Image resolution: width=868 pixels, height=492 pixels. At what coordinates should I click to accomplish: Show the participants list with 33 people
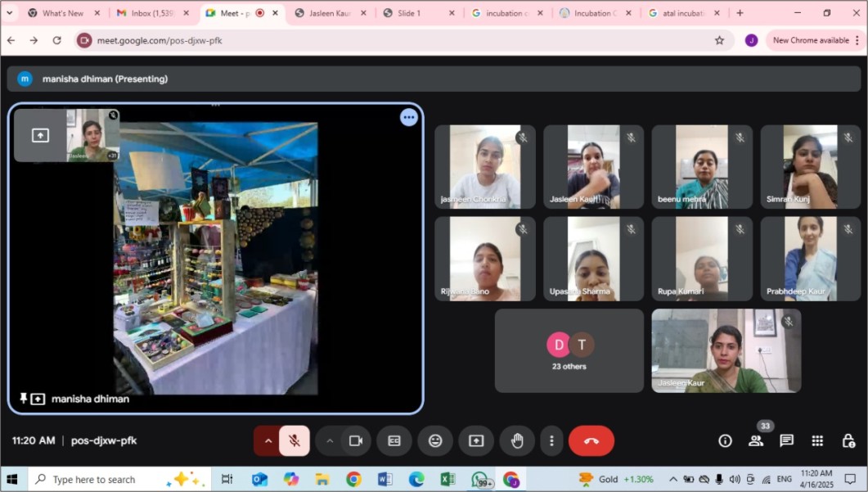click(x=756, y=440)
